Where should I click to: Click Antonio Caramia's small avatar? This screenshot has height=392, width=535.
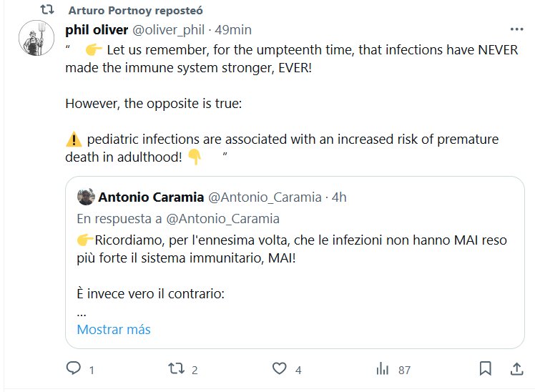[86, 197]
